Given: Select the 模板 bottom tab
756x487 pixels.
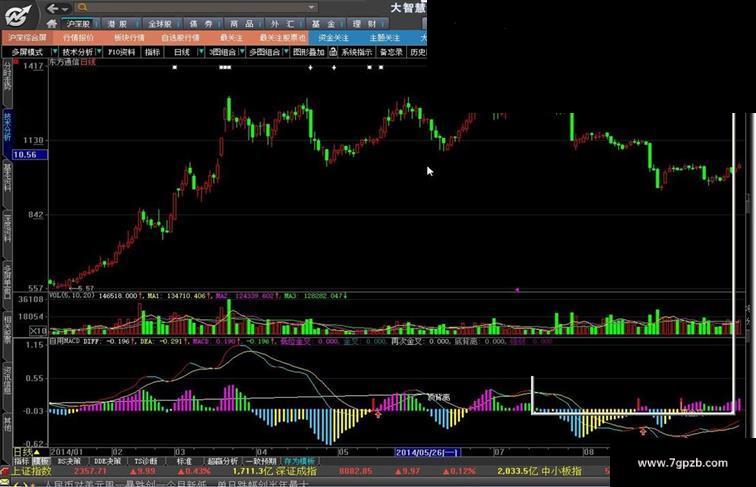Looking at the screenshot, I should (40, 461).
